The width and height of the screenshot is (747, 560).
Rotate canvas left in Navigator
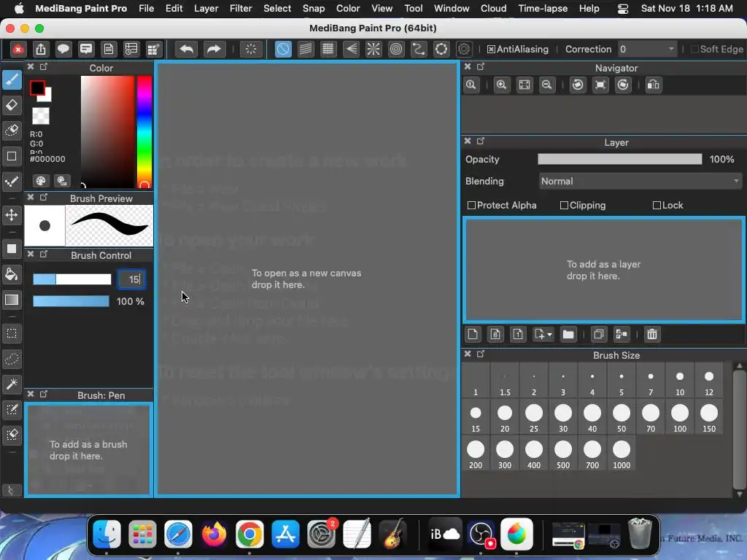578,85
